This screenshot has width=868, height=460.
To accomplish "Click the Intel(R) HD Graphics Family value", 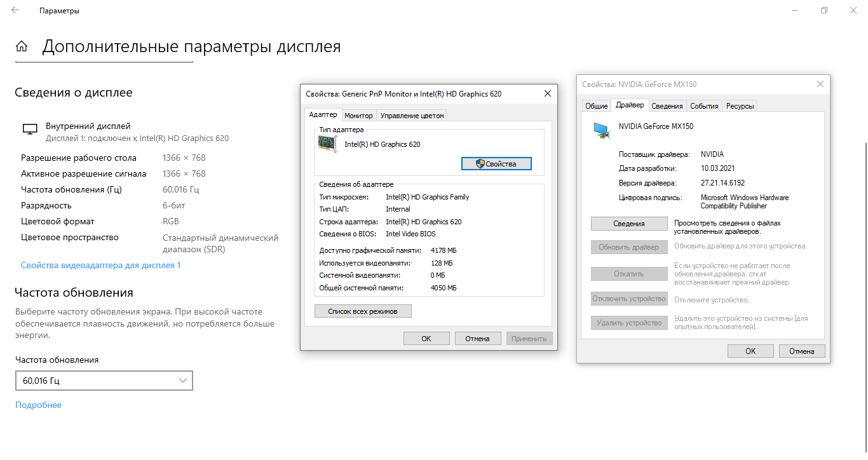I will [x=428, y=197].
